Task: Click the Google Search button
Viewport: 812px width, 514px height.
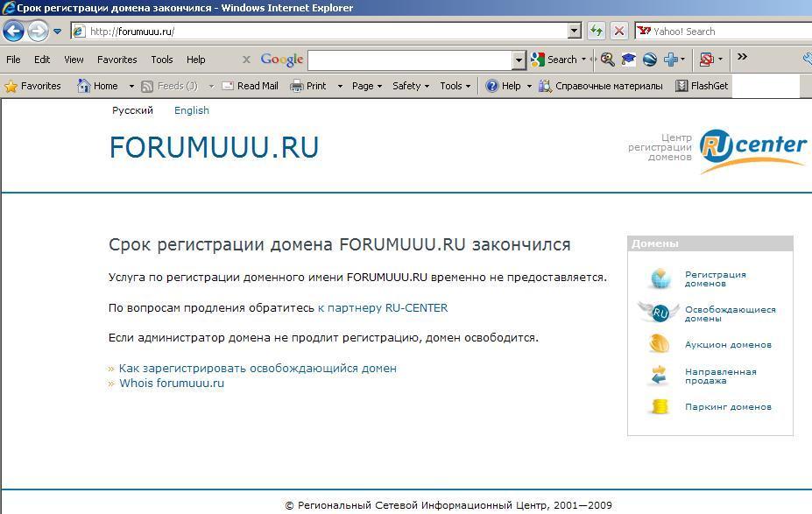Action: [x=554, y=60]
